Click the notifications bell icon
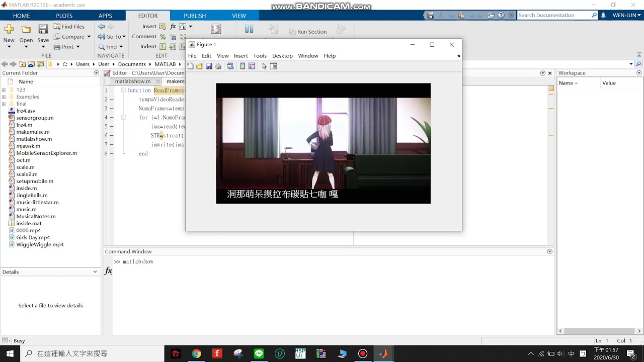This screenshot has height=362, width=644. click(603, 16)
